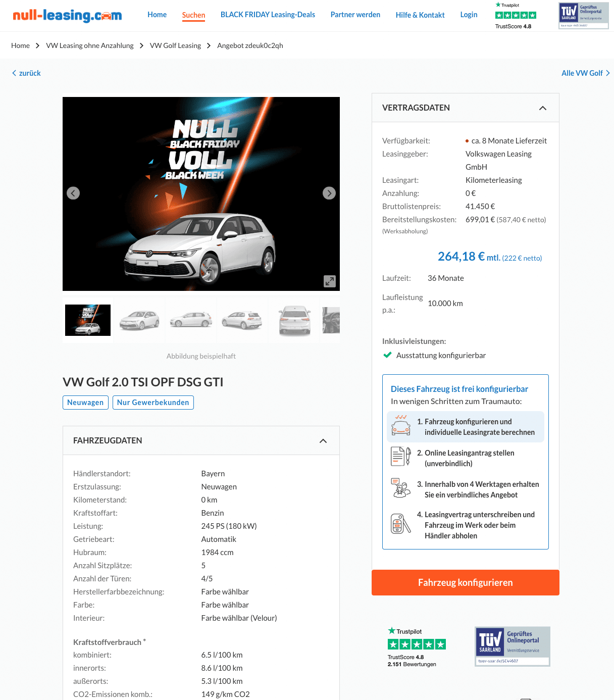Screen dimensions: 614x700
Task: Open the Login page
Action: [x=469, y=15]
